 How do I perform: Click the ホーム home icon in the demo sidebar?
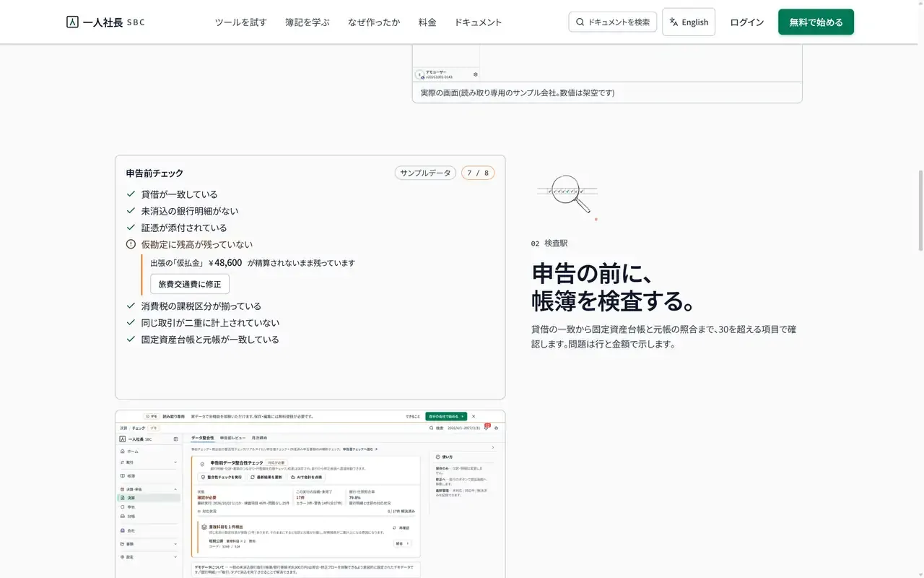(x=122, y=451)
